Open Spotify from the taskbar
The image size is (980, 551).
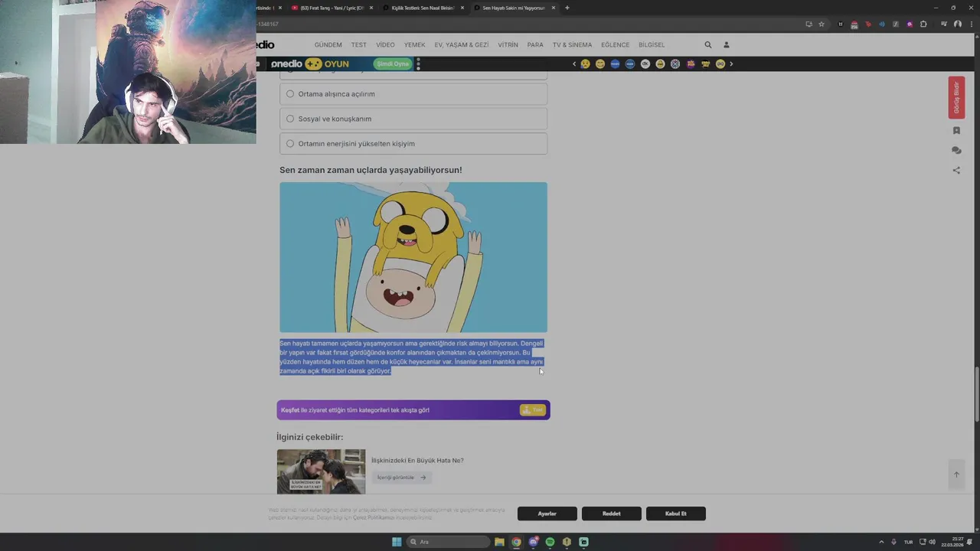click(550, 542)
